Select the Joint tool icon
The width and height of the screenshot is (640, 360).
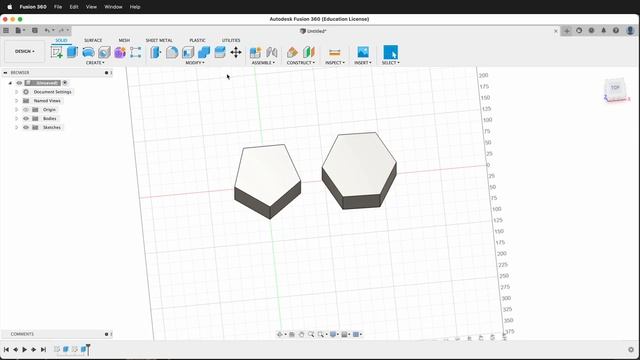point(272,52)
